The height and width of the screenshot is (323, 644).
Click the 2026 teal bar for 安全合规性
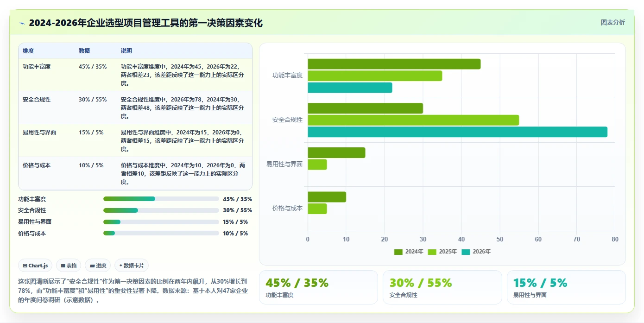coord(457,132)
